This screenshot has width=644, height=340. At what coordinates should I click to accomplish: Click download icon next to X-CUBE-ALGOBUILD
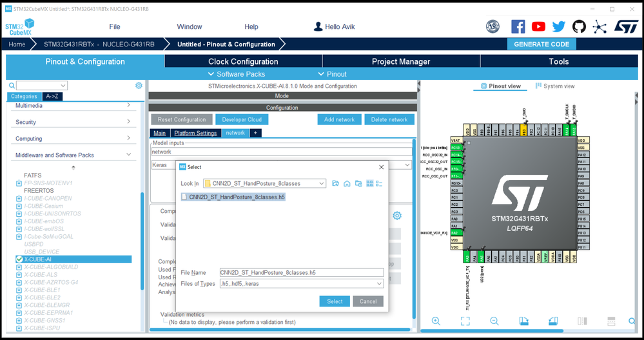(x=19, y=267)
